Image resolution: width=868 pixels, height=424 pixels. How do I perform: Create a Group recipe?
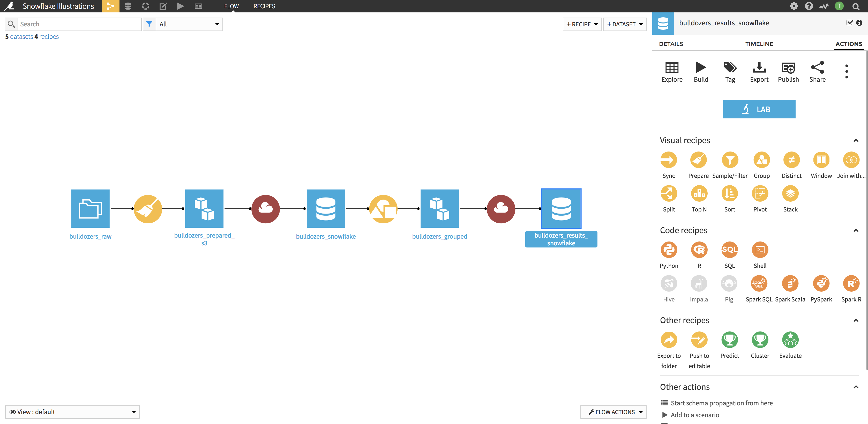pos(761,160)
